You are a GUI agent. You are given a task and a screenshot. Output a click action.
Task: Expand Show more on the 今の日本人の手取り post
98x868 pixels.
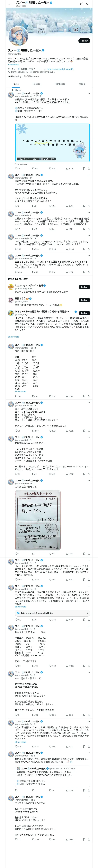(x=20, y=392)
